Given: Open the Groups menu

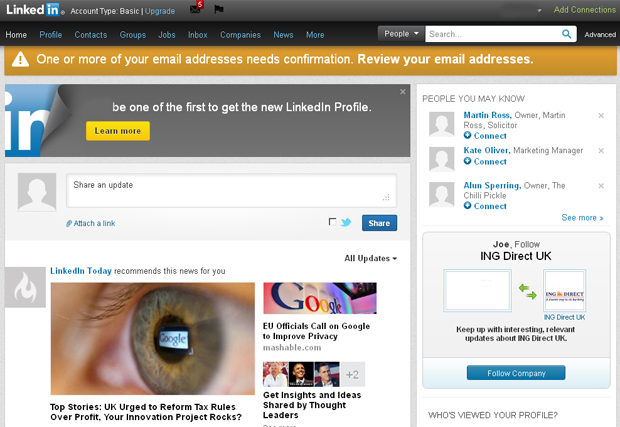Looking at the screenshot, I should (133, 35).
